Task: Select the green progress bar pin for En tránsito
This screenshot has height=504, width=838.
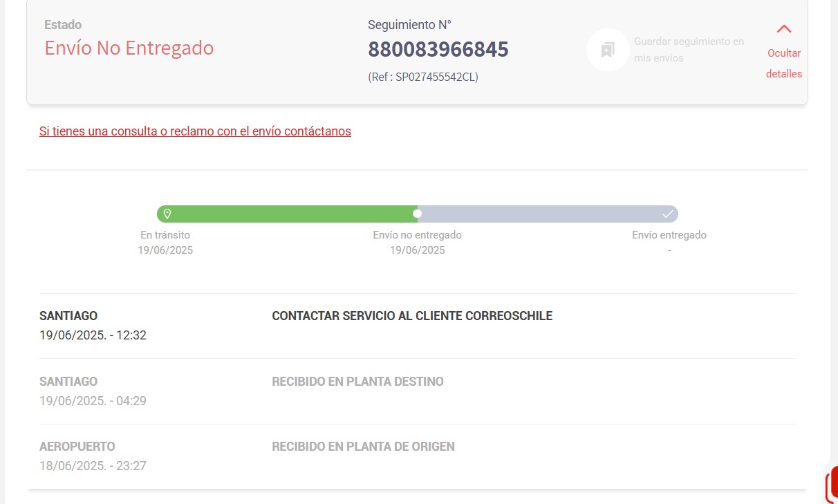Action: point(166,213)
